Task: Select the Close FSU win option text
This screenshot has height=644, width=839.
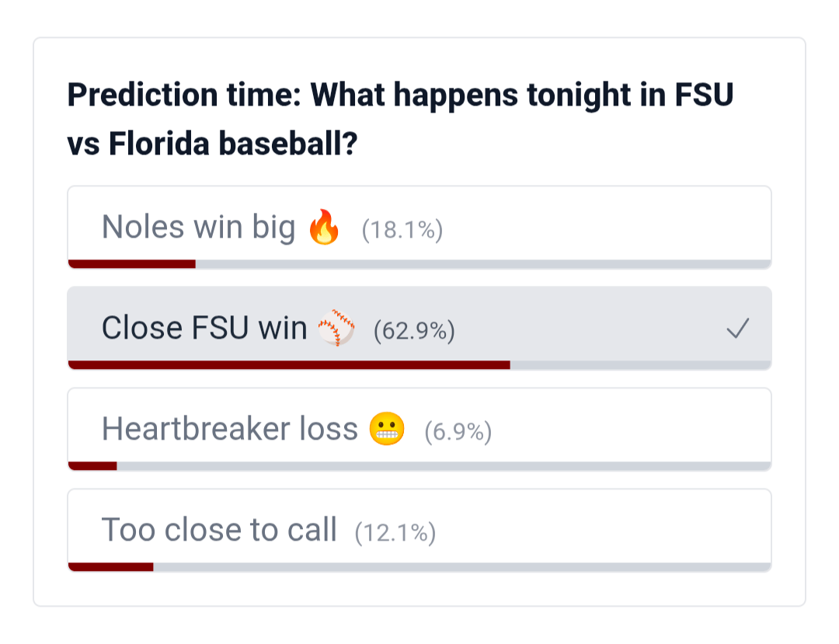Action: 204,329
